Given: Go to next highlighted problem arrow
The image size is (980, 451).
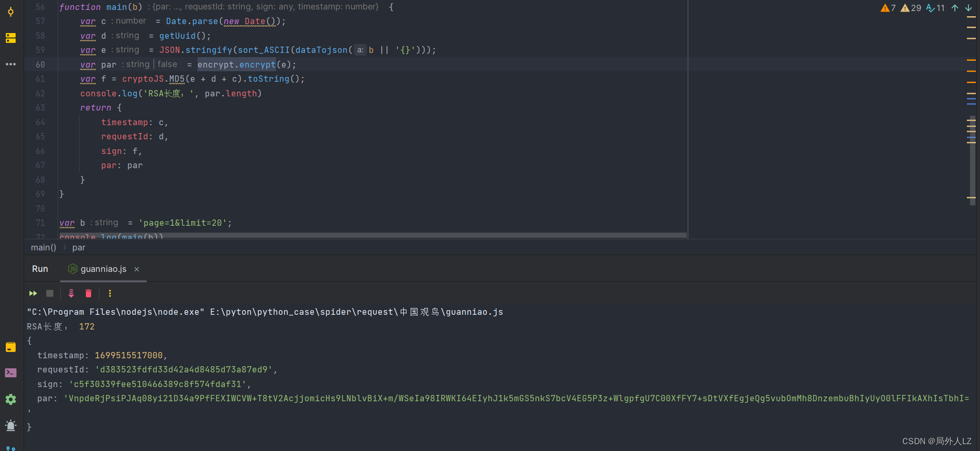Looking at the screenshot, I should click(968, 8).
